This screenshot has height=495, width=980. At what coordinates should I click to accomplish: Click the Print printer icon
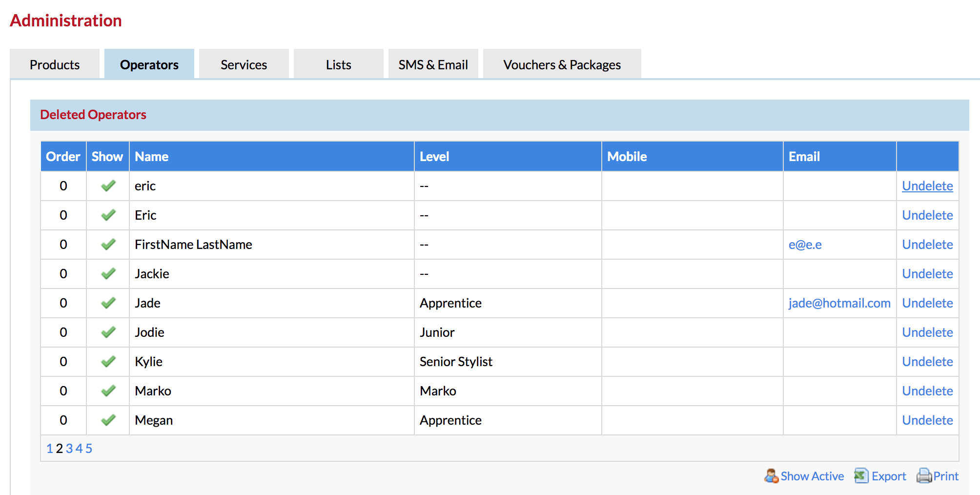click(924, 476)
